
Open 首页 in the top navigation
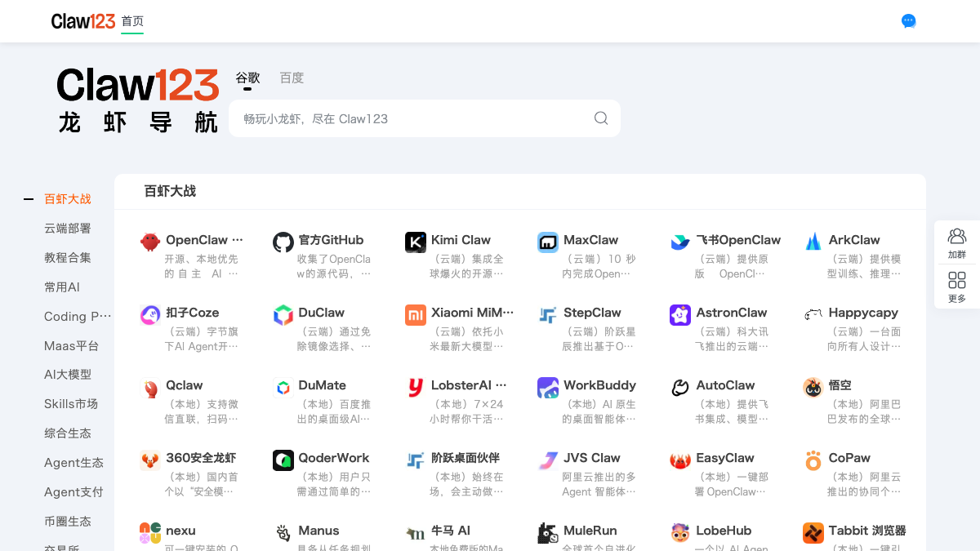(132, 21)
